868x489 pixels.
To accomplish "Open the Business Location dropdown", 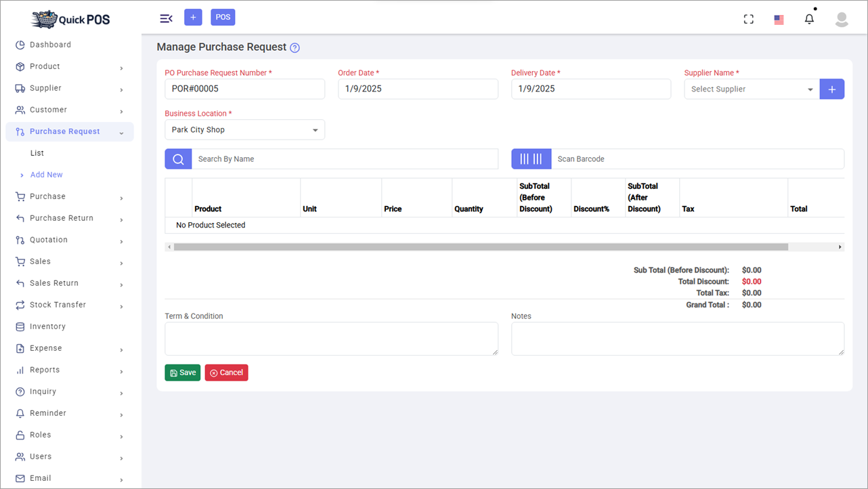I will tap(244, 129).
